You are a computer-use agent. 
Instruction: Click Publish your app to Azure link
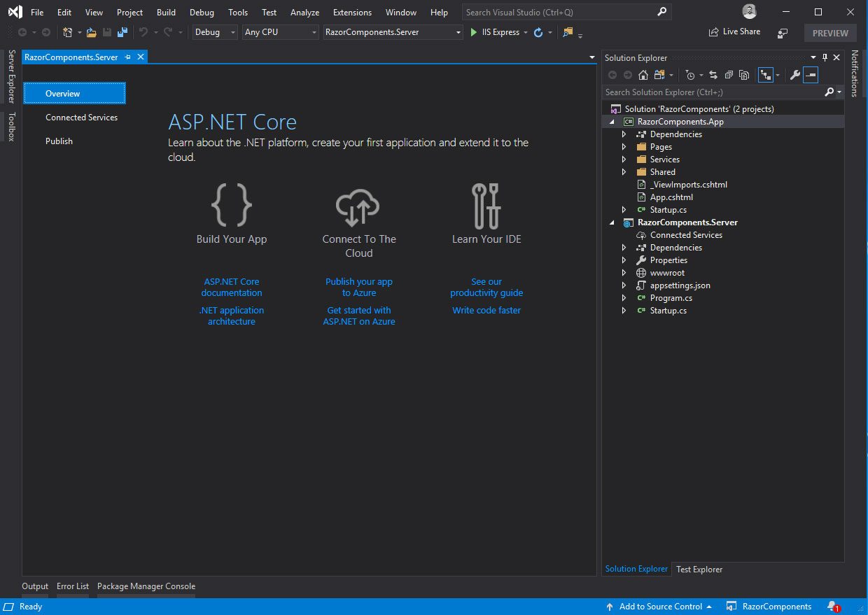(359, 288)
